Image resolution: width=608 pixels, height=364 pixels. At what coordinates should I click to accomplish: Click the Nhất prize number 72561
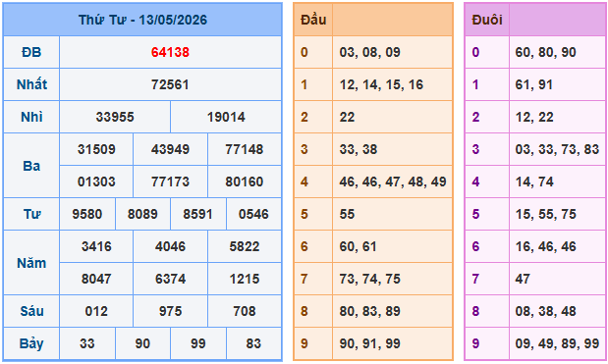170,84
